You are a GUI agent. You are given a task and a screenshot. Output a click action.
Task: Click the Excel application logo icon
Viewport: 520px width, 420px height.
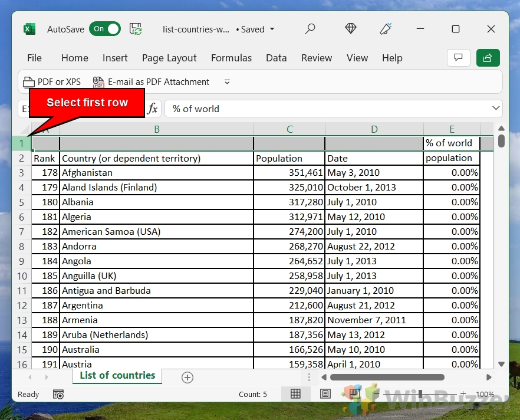(29, 29)
